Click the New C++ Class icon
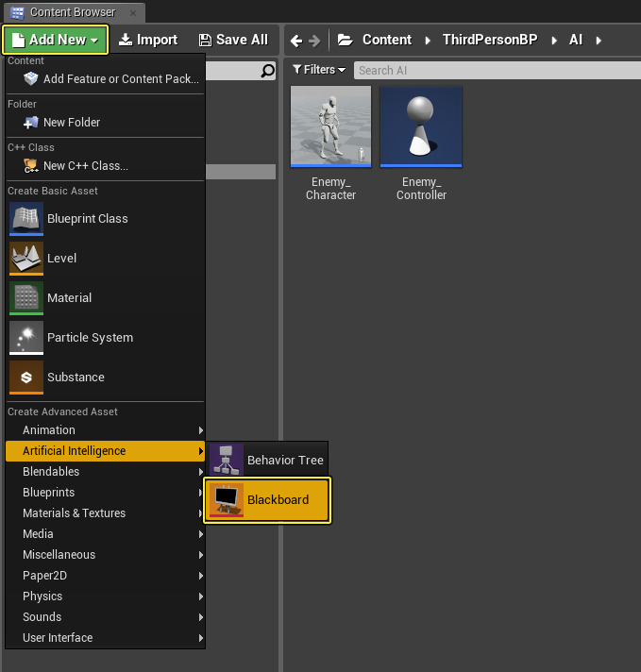The image size is (641, 672). [31, 165]
